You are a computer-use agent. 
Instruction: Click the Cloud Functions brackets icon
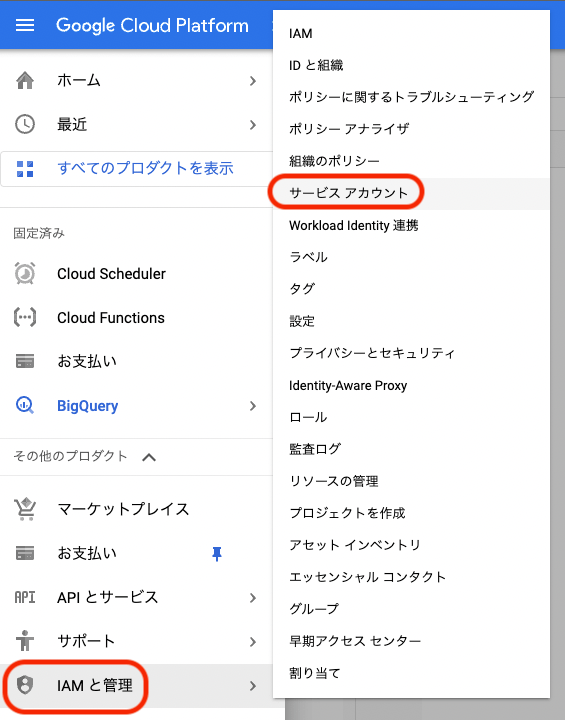pos(25,317)
